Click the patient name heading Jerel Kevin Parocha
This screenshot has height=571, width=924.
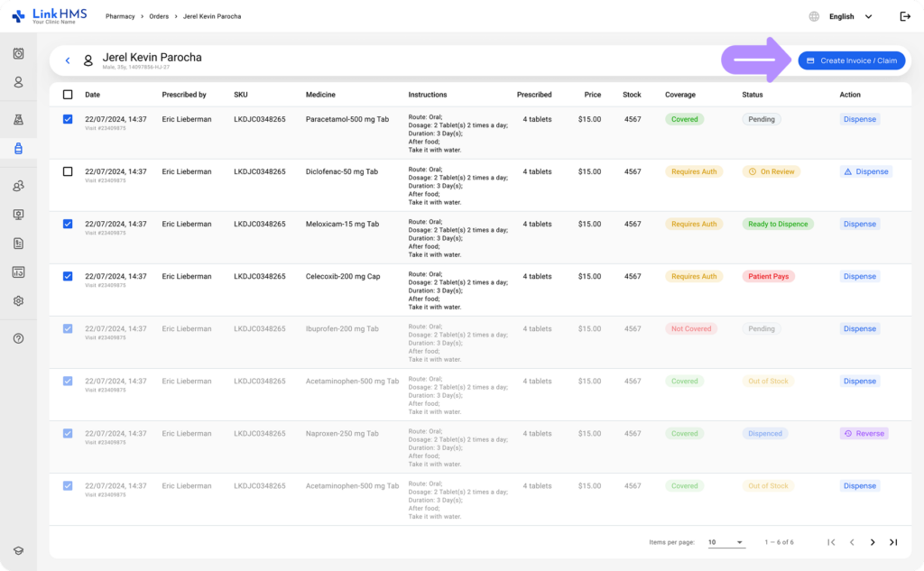tap(152, 57)
